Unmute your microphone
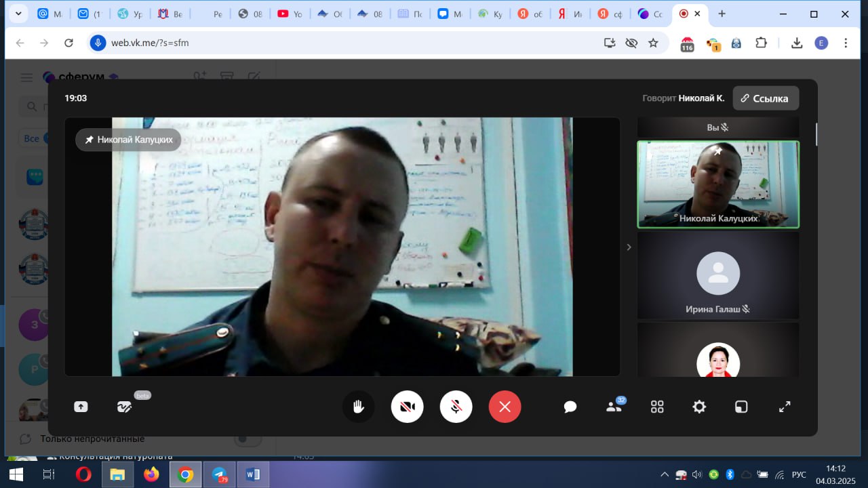The width and height of the screenshot is (868, 488). click(456, 407)
